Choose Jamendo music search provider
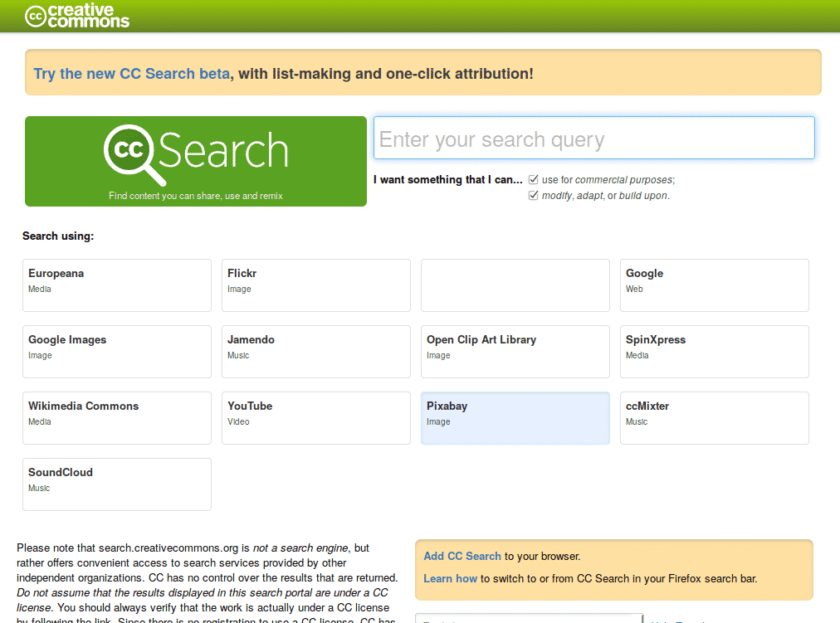The image size is (840, 623). [316, 352]
